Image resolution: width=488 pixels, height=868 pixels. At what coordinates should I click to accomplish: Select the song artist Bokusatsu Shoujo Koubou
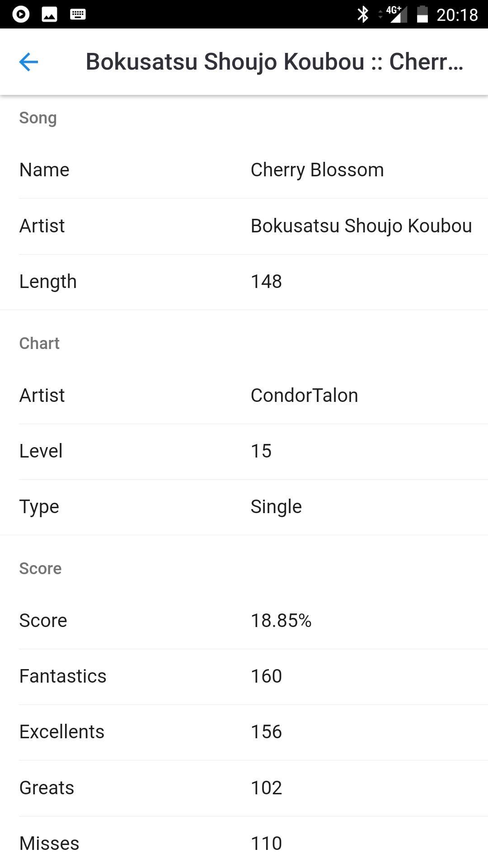[x=361, y=226]
